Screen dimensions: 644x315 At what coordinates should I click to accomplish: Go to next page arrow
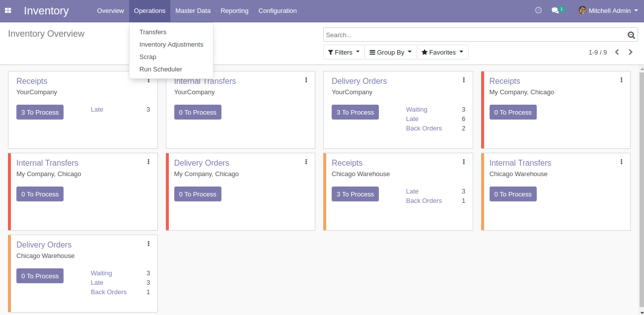(631, 52)
